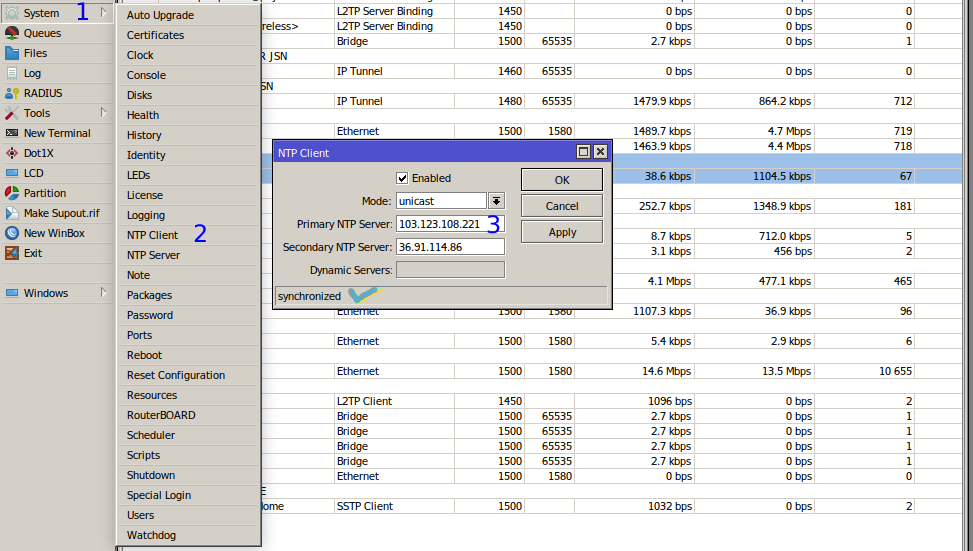973x551 pixels.
Task: Click the Mode unicast field
Action: (441, 201)
